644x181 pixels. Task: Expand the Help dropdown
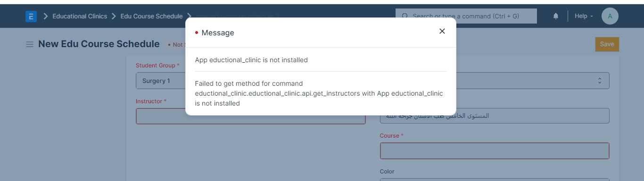pos(584,16)
